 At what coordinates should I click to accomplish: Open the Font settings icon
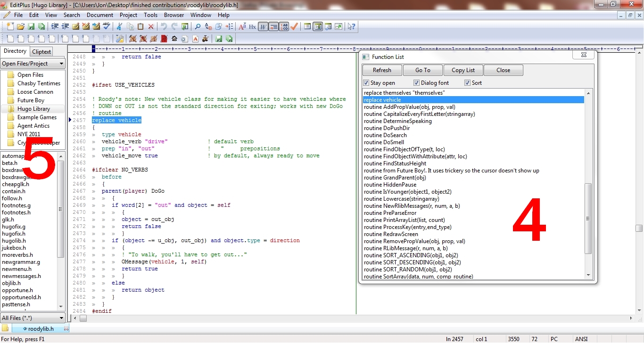(242, 26)
